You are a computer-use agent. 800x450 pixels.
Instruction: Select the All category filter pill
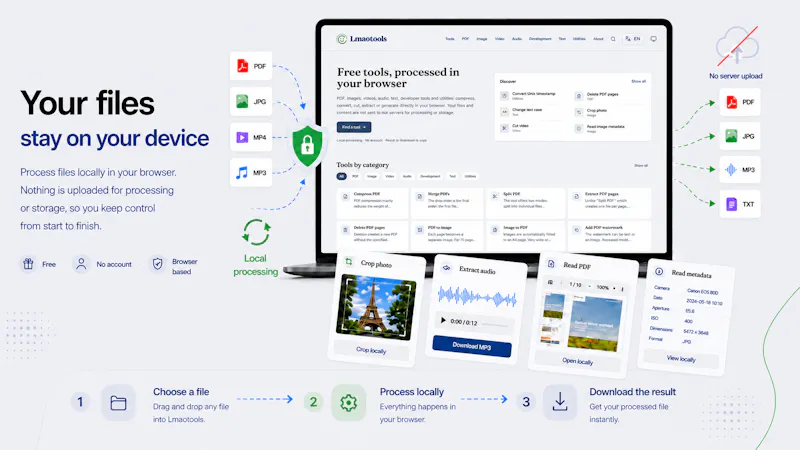tap(341, 176)
